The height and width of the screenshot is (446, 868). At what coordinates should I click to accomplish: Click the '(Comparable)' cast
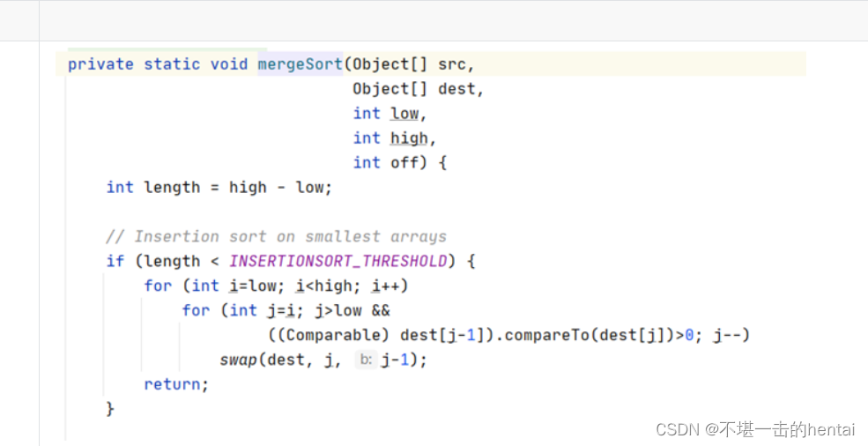333,335
